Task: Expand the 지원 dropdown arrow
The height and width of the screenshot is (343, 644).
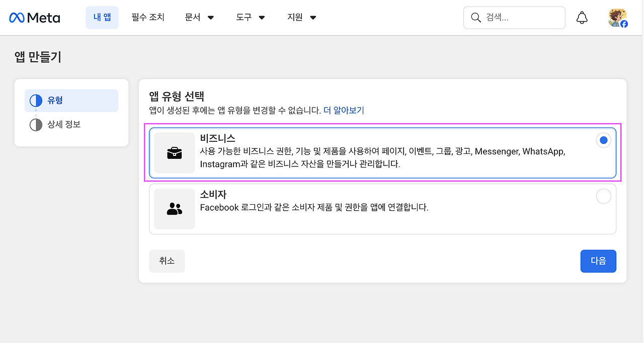Action: tap(313, 18)
